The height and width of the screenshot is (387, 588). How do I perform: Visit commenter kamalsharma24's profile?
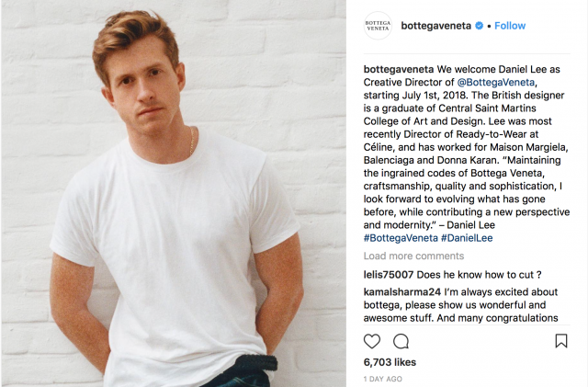coord(403,292)
